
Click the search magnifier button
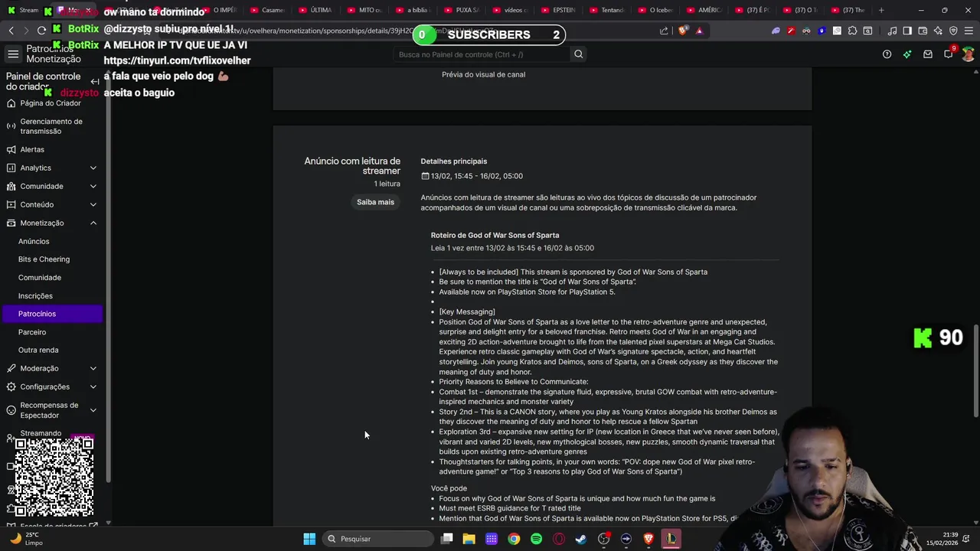[x=579, y=54]
